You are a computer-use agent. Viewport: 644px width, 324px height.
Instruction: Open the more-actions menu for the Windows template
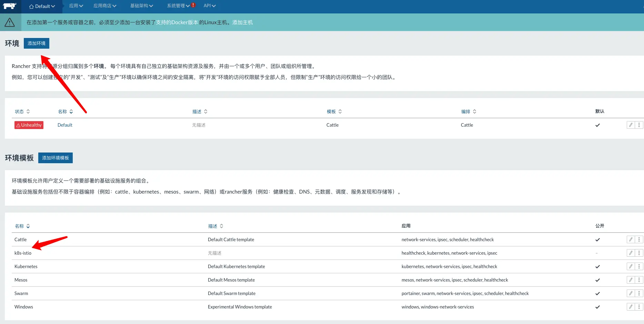pos(639,307)
